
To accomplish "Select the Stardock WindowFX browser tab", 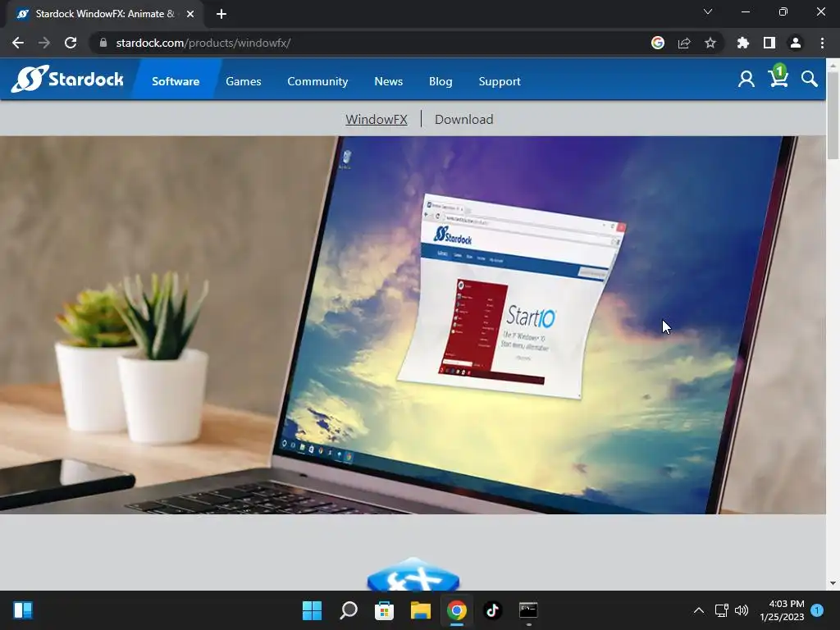I will click(105, 14).
